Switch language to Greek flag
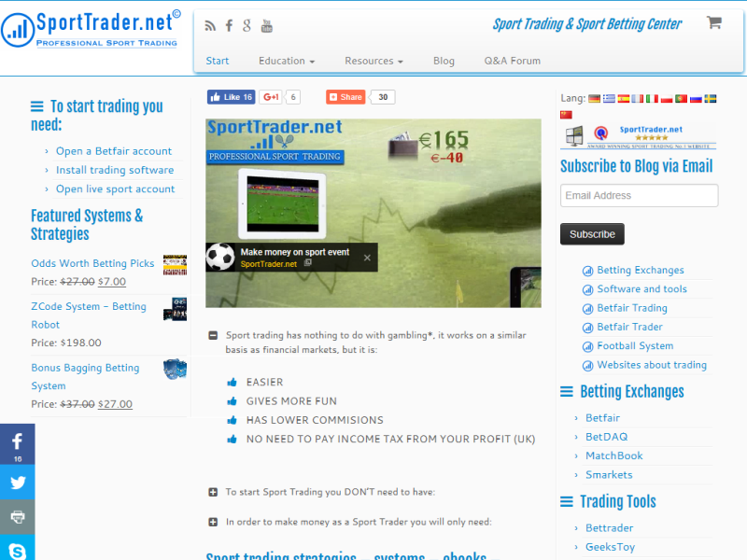Image resolution: width=747 pixels, height=560 pixels. pos(609,99)
